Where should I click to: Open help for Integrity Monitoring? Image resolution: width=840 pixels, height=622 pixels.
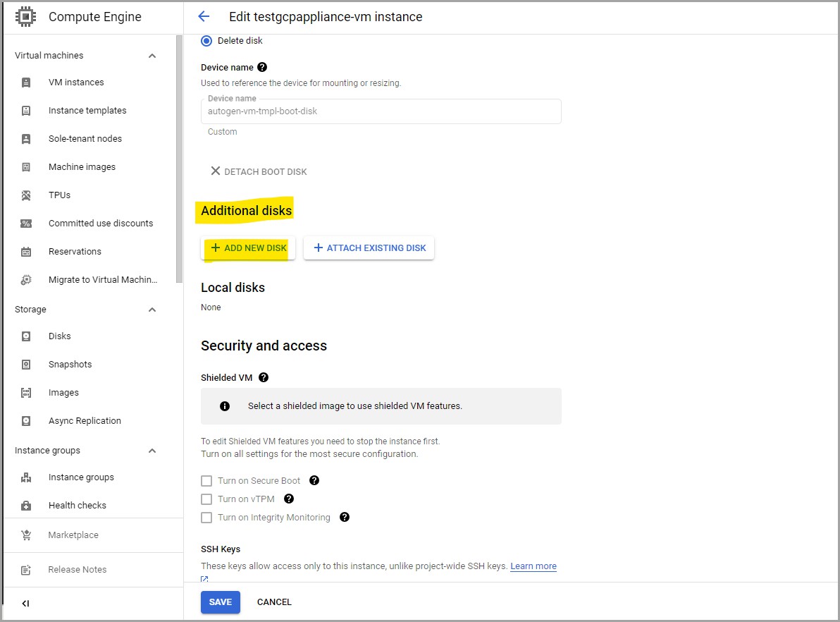click(x=345, y=517)
